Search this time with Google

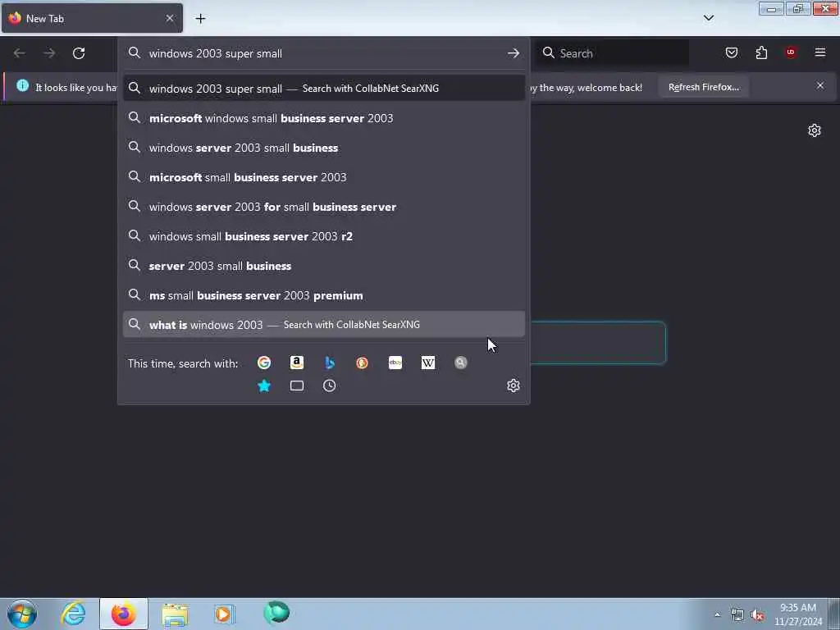(x=263, y=363)
